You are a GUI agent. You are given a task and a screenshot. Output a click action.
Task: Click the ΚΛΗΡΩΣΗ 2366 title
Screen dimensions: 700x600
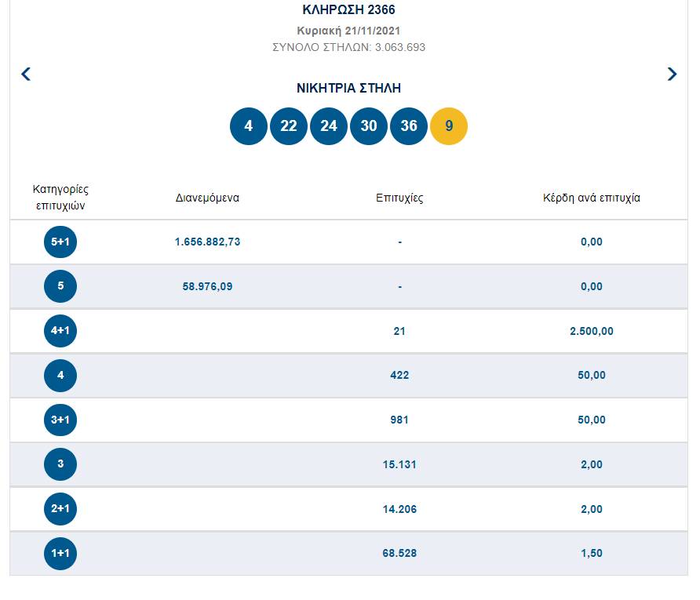pyautogui.click(x=348, y=9)
